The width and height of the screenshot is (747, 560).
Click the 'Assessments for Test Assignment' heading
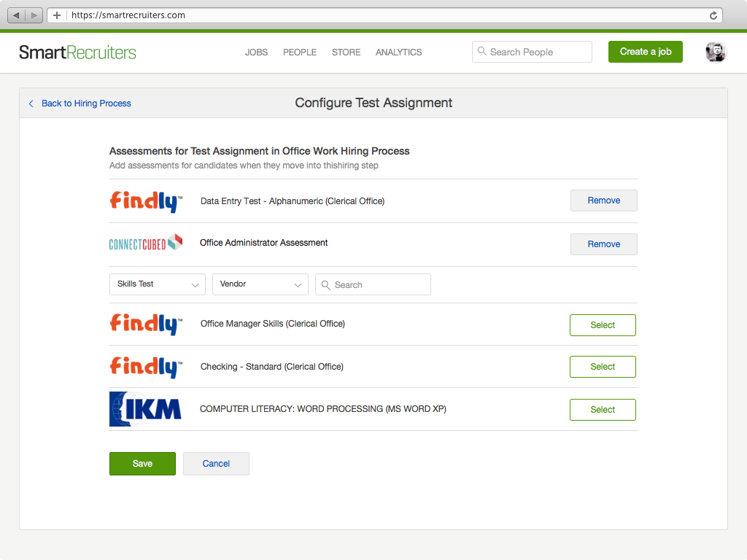259,151
